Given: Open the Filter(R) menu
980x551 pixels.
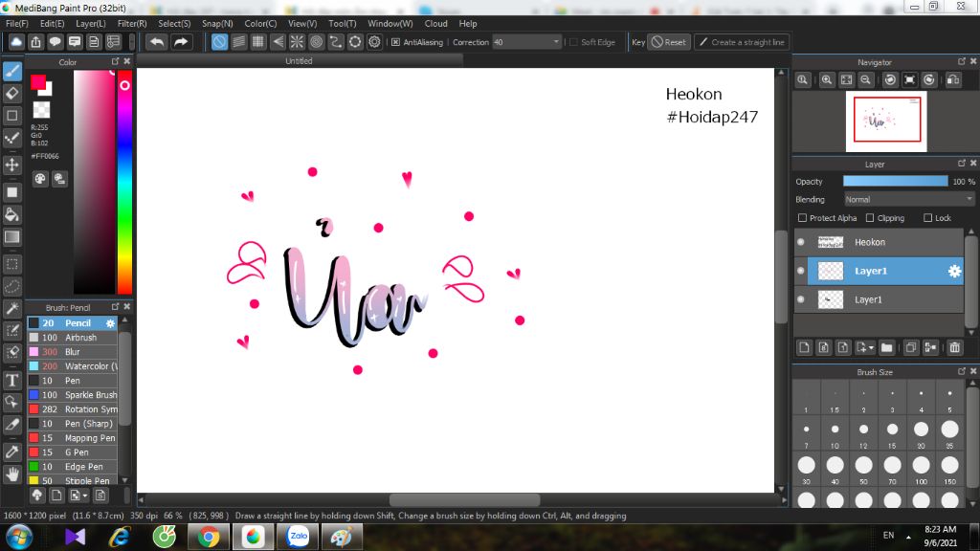Looking at the screenshot, I should tap(132, 24).
